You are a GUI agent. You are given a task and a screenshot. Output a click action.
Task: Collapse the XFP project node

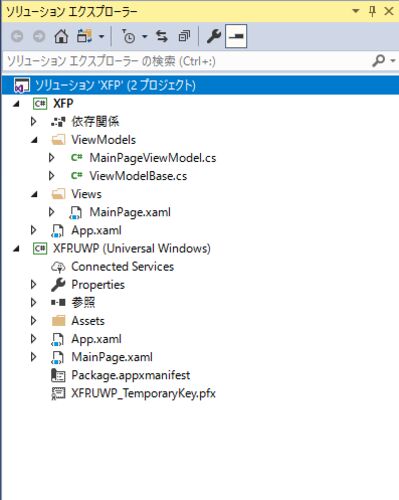point(16,104)
